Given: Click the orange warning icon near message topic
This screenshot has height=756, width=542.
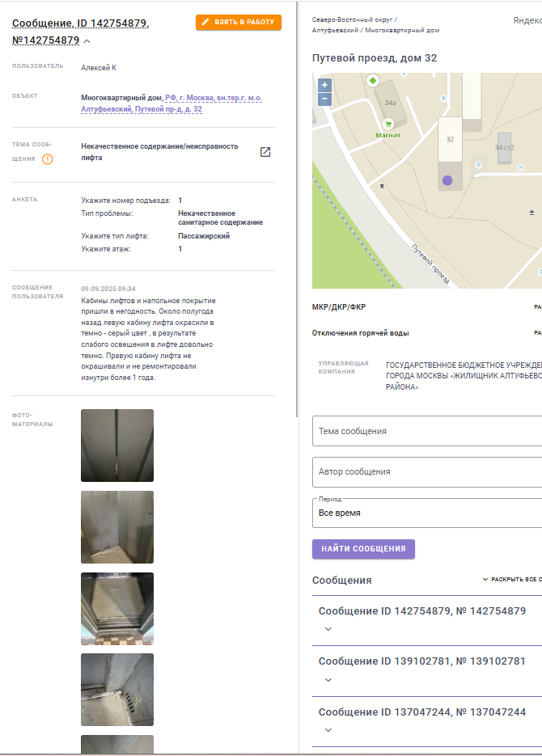Looking at the screenshot, I should 47,159.
